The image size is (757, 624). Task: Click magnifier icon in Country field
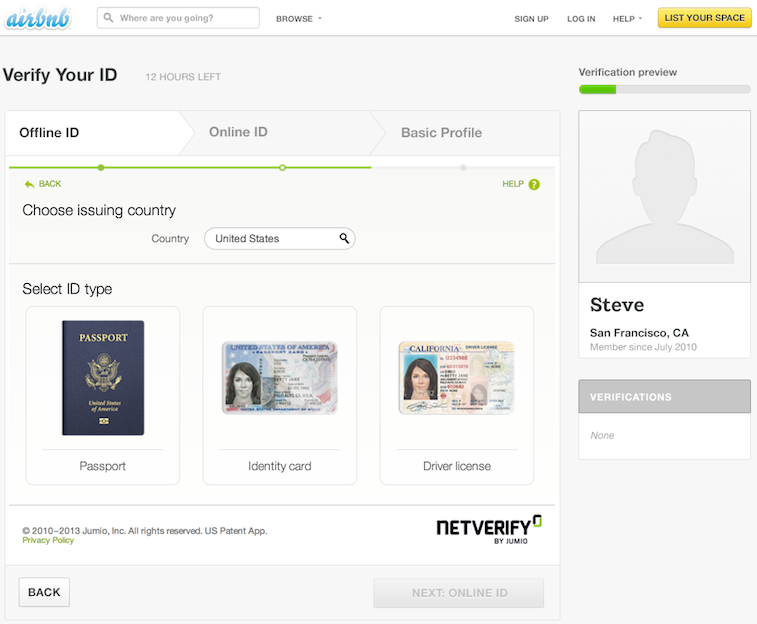coord(343,239)
